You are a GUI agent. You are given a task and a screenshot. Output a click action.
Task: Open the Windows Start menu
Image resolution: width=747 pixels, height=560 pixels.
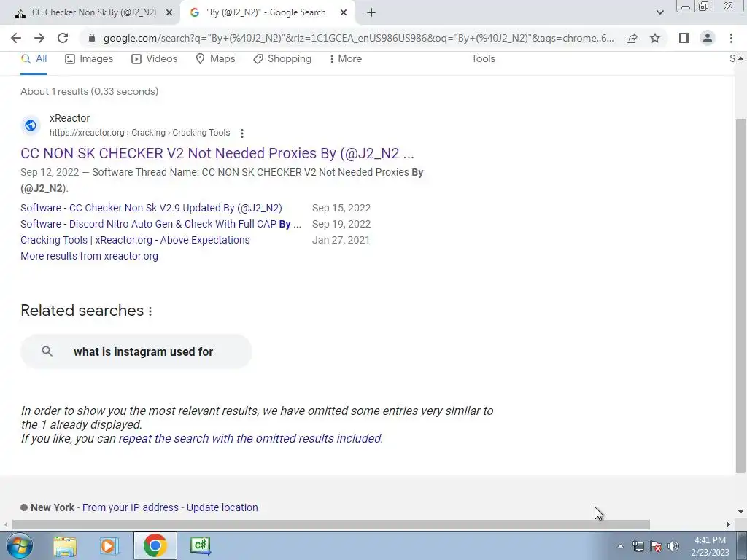coord(20,545)
